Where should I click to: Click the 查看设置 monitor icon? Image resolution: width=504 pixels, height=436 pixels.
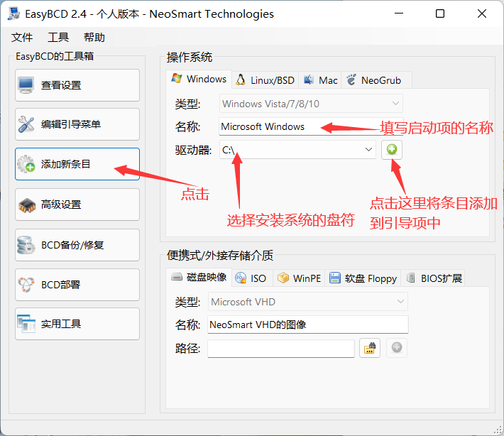tap(26, 85)
